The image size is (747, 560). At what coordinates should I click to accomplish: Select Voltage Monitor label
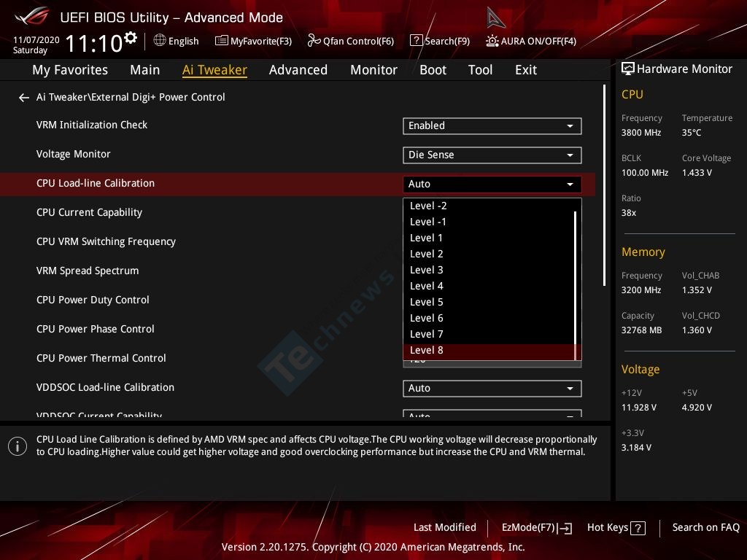click(74, 155)
